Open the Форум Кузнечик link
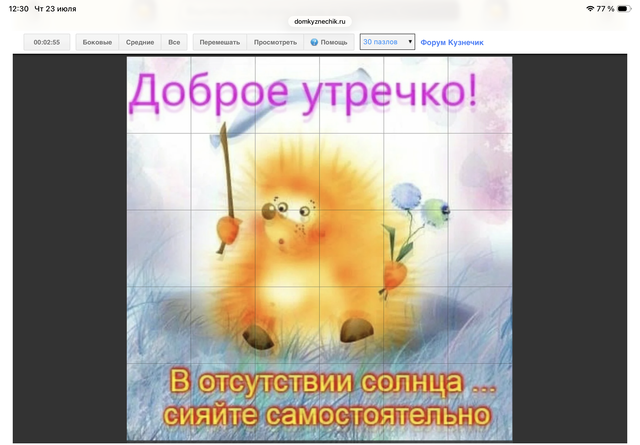This screenshot has height=445, width=640. coord(452,42)
